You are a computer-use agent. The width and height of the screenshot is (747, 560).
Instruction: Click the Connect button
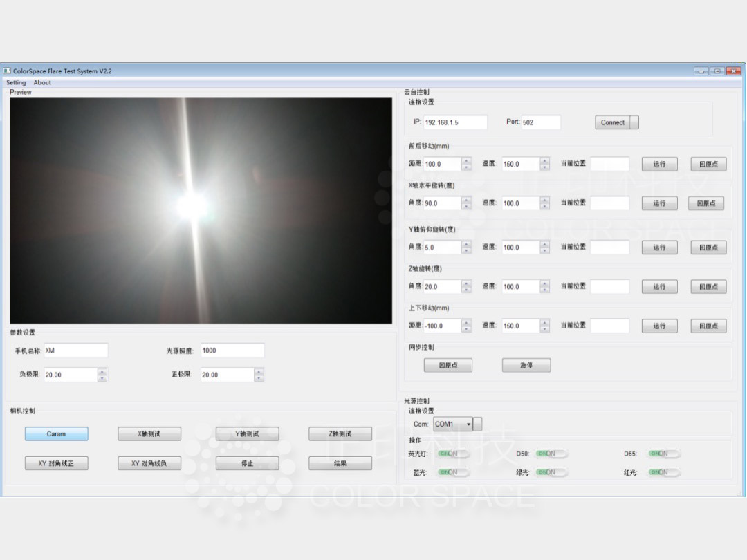612,122
